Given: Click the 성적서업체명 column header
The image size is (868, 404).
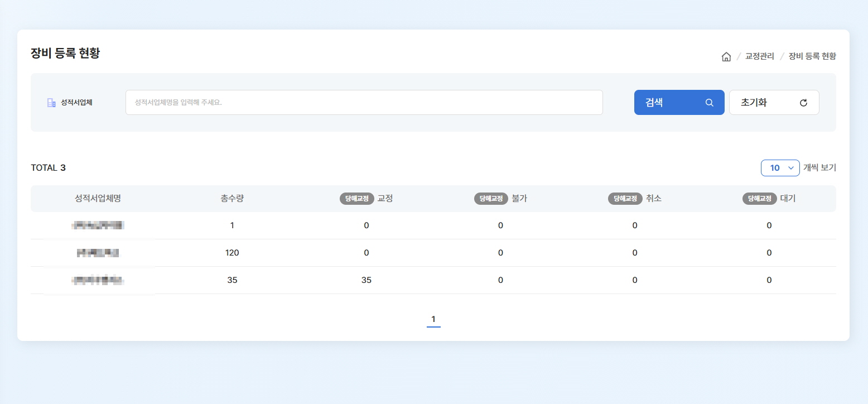Looking at the screenshot, I should [98, 199].
